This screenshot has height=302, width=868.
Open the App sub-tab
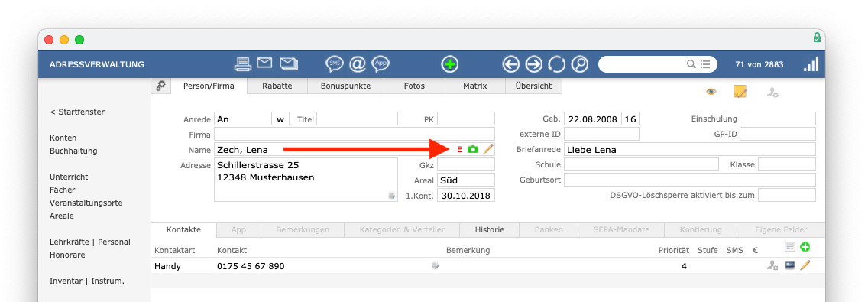[x=238, y=229]
